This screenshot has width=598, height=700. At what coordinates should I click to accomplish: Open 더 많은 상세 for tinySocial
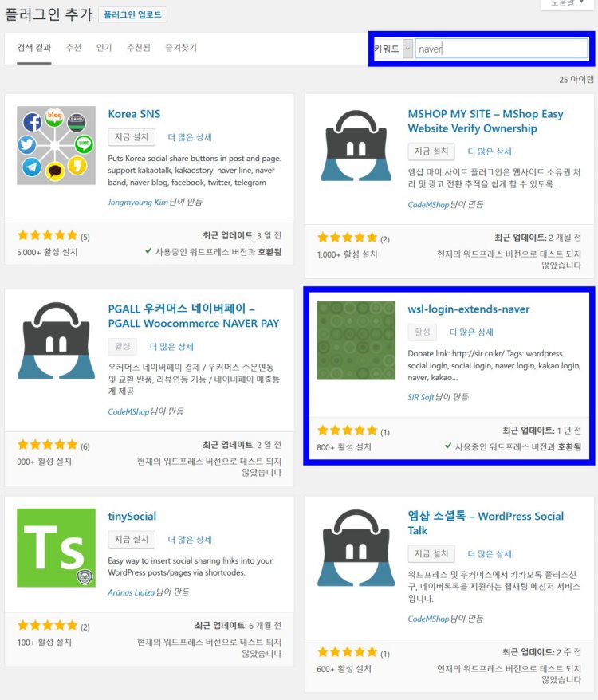tap(190, 539)
